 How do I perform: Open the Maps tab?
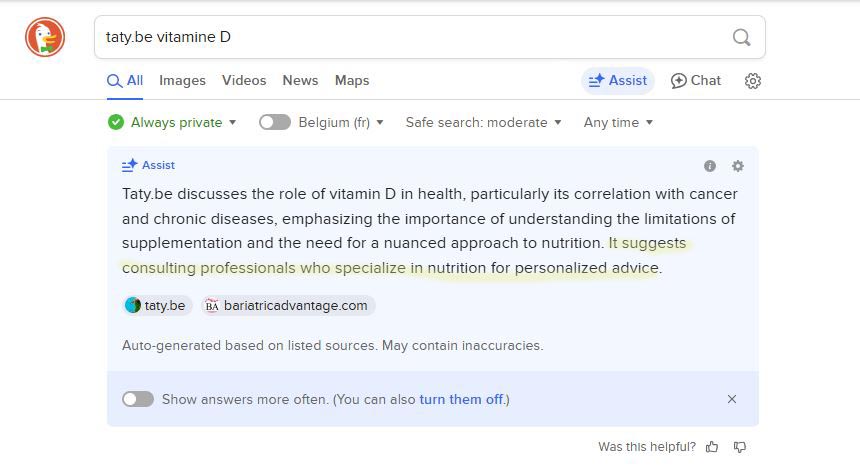click(352, 80)
